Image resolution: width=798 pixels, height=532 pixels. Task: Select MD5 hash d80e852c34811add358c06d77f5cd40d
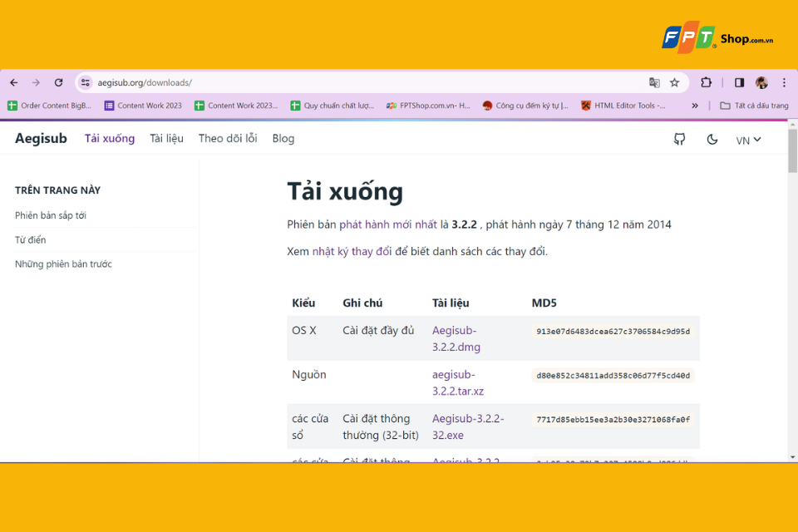[613, 376]
